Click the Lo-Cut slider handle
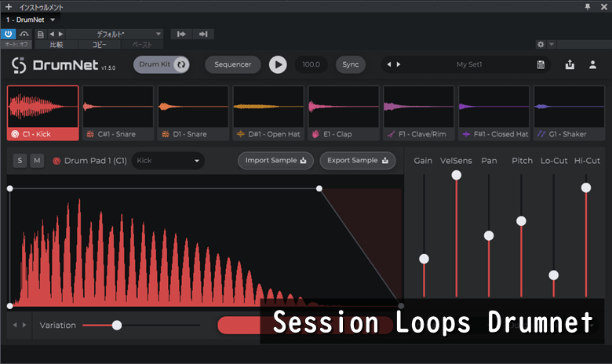Viewport: 612px width, 364px height. click(x=553, y=275)
